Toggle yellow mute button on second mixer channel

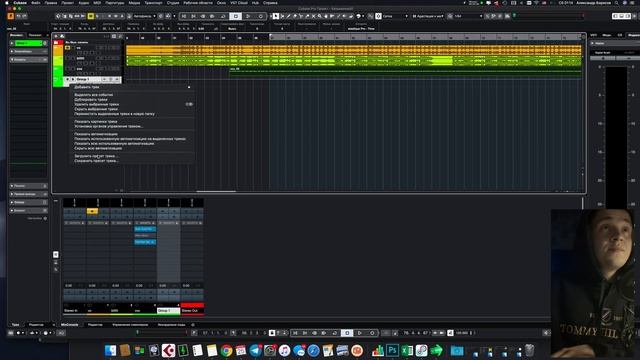[x=92, y=211]
